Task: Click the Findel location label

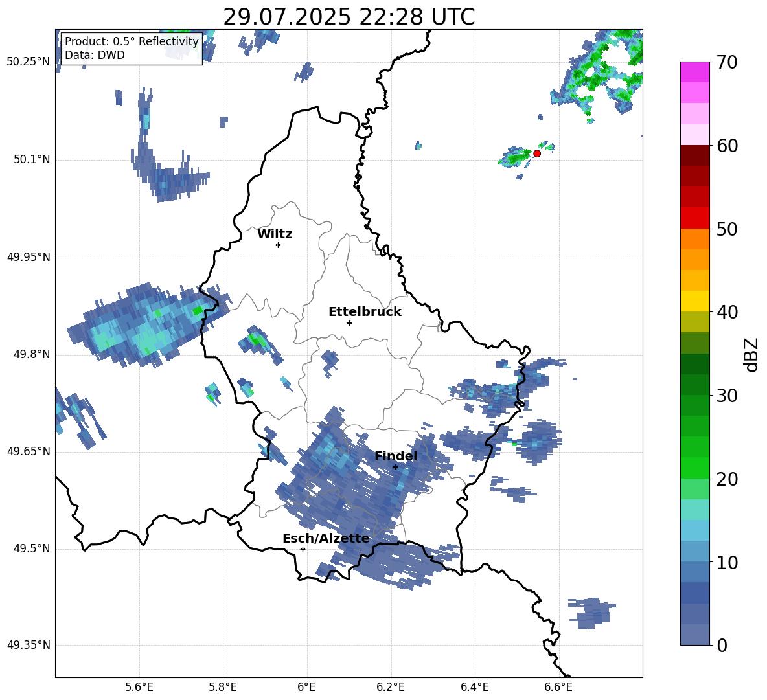Action: click(x=396, y=456)
